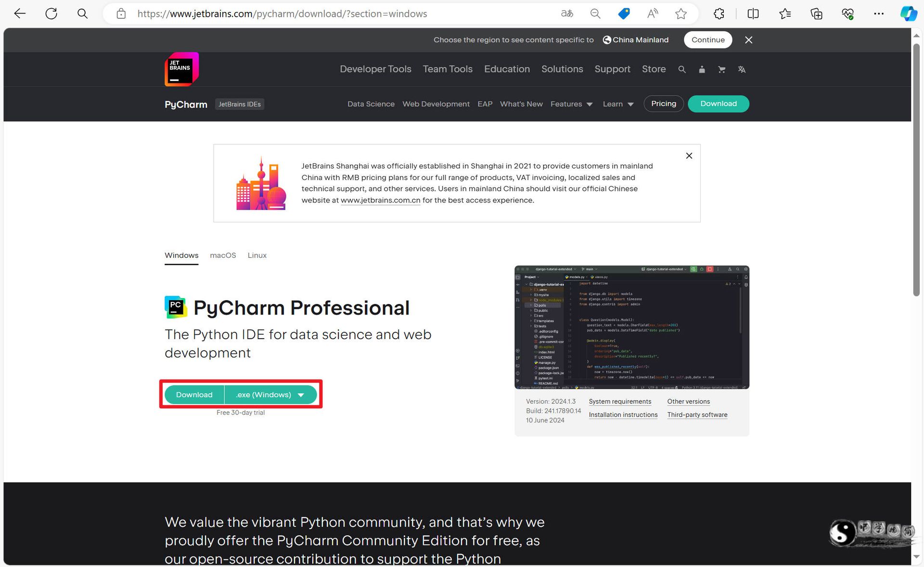Open the shopping cart icon
Viewport: 924px width, 567px height.
pyautogui.click(x=721, y=69)
